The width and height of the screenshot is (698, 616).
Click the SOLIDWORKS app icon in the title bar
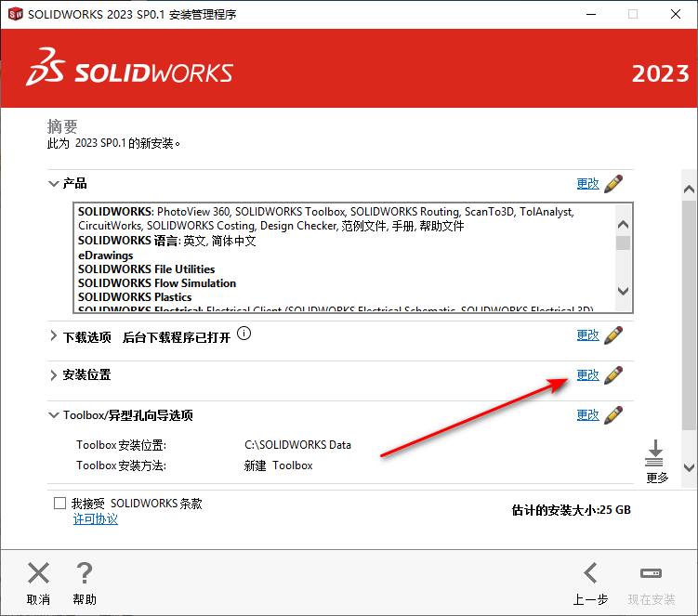click(16, 14)
